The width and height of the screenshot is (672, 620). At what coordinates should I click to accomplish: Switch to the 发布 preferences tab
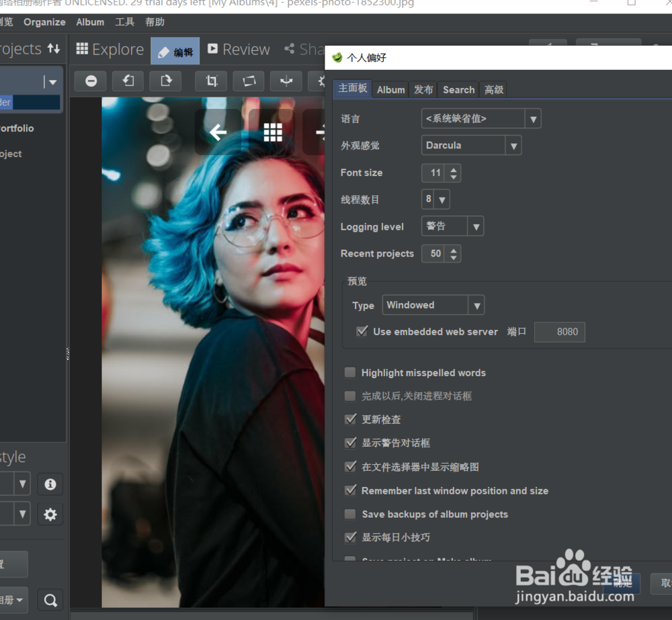pyautogui.click(x=423, y=90)
